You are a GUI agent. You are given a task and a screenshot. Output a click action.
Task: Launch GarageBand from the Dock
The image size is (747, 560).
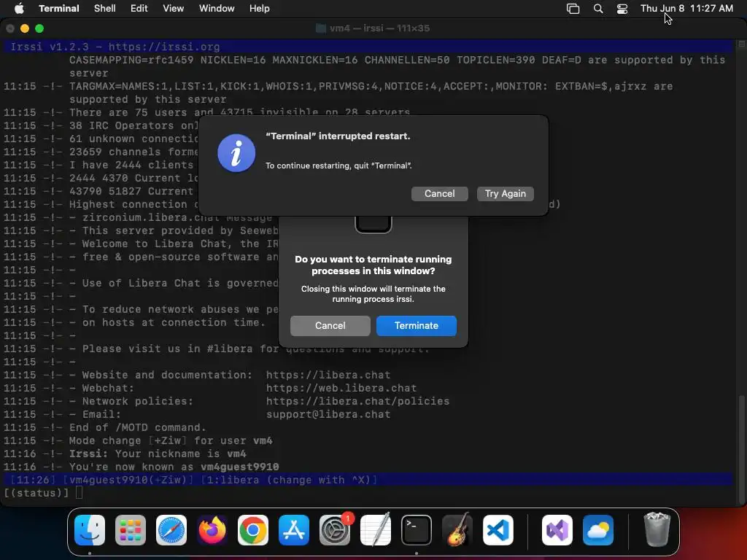tap(457, 530)
